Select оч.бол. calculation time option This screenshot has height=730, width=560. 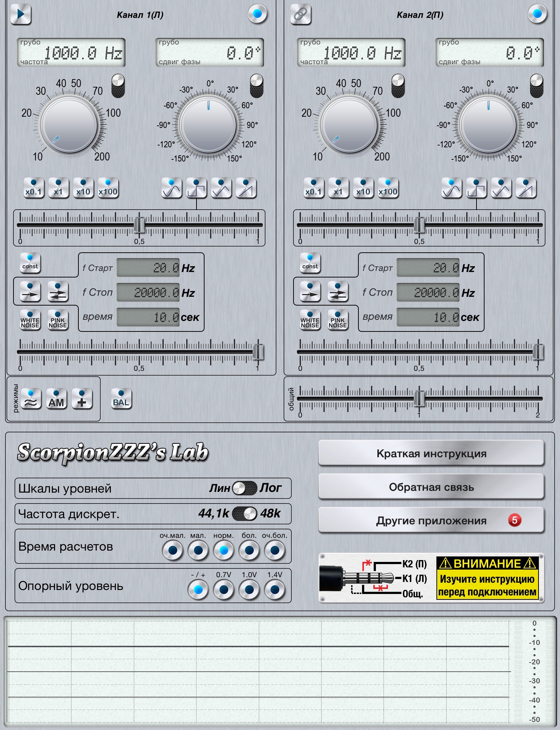(275, 550)
